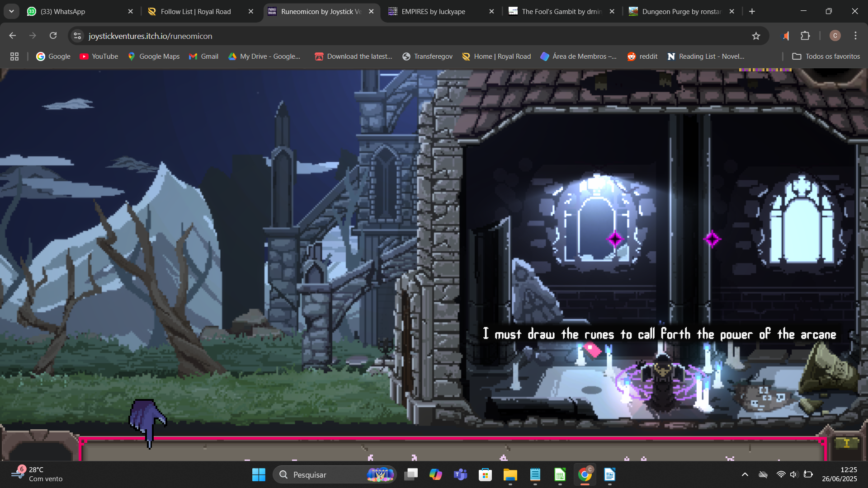Open Windows Start menu

click(x=259, y=475)
